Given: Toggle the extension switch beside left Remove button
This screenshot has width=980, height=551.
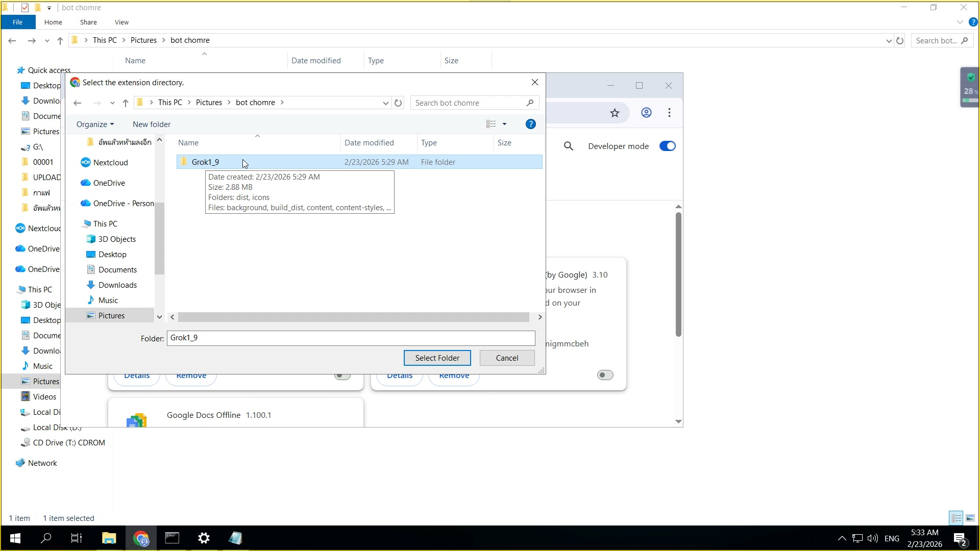Looking at the screenshot, I should (x=342, y=377).
